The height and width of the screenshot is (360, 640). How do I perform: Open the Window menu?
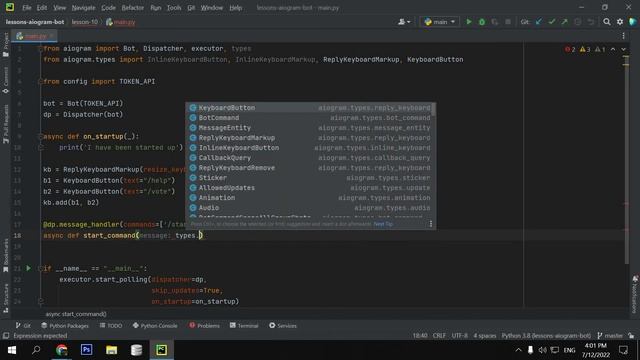211,8
